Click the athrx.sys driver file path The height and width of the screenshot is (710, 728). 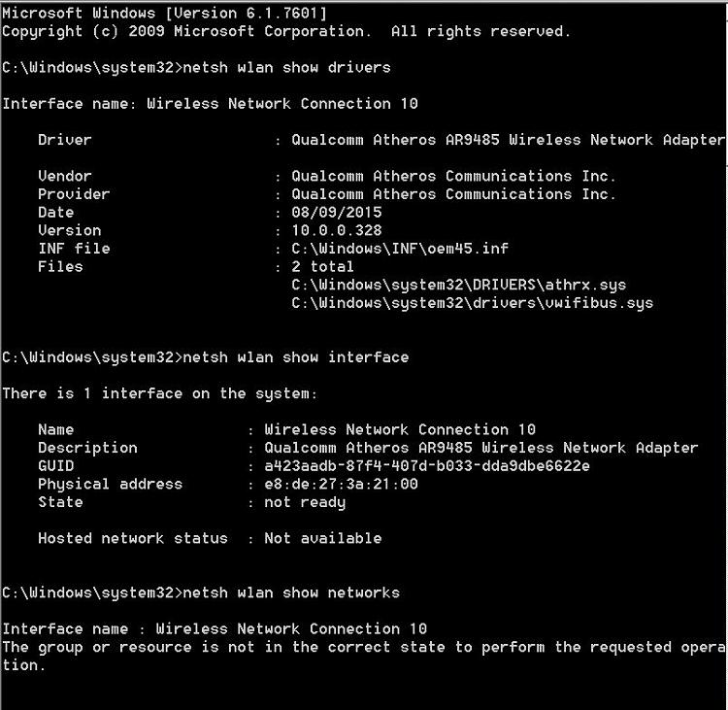point(459,285)
